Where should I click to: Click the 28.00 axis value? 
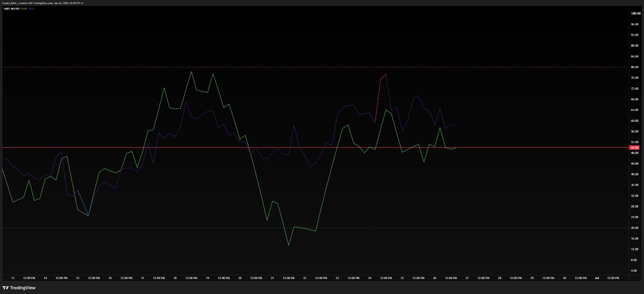click(x=635, y=206)
